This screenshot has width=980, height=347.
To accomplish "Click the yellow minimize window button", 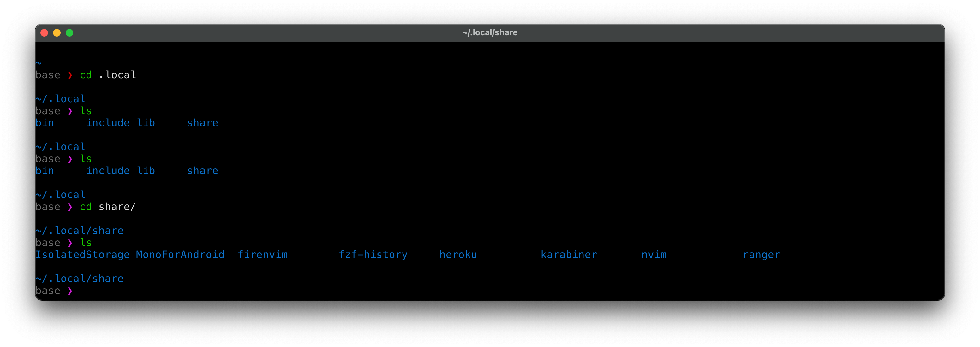I will click(57, 33).
